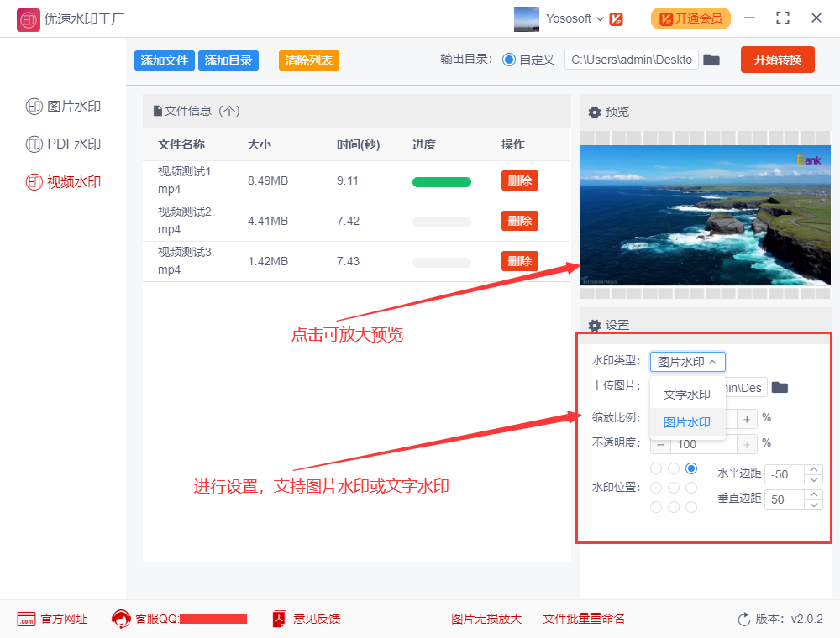Decrease 水平边距 with down arrow

814,479
